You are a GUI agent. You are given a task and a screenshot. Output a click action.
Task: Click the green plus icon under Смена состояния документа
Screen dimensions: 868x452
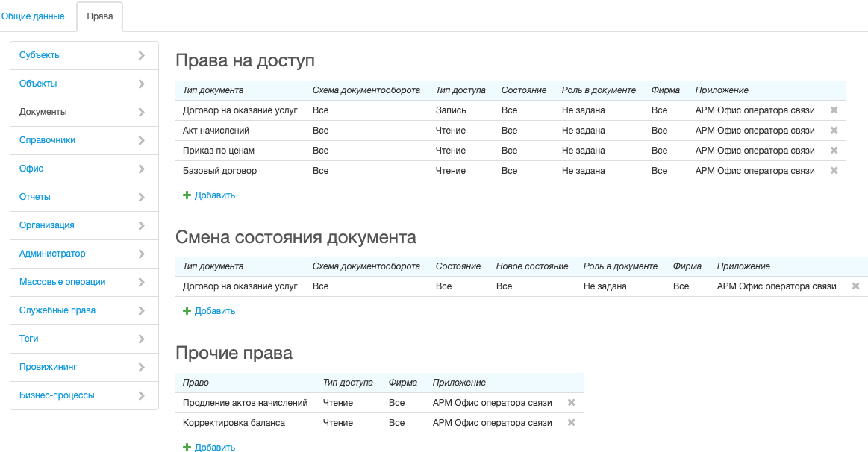(187, 311)
